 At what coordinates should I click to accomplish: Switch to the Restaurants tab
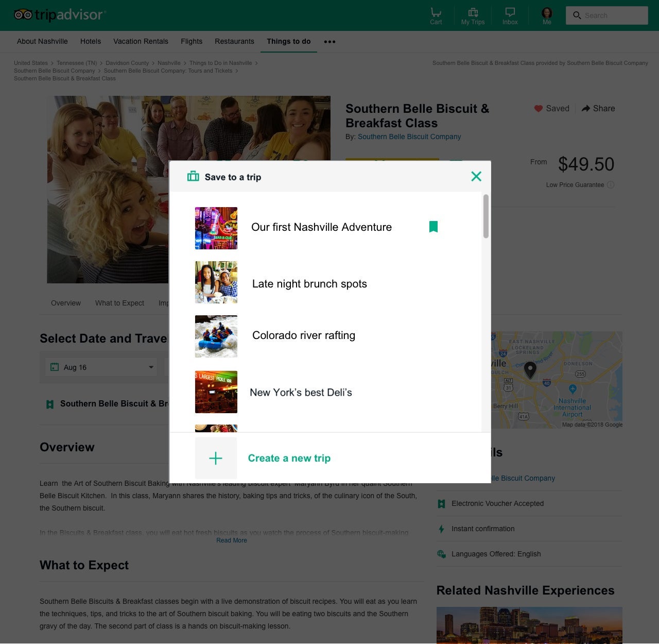point(234,41)
